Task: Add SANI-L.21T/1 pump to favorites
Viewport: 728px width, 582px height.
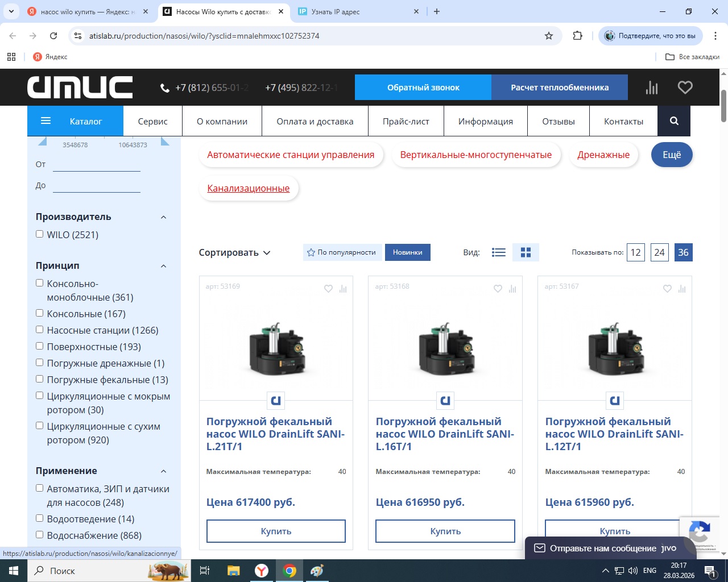Action: point(328,289)
